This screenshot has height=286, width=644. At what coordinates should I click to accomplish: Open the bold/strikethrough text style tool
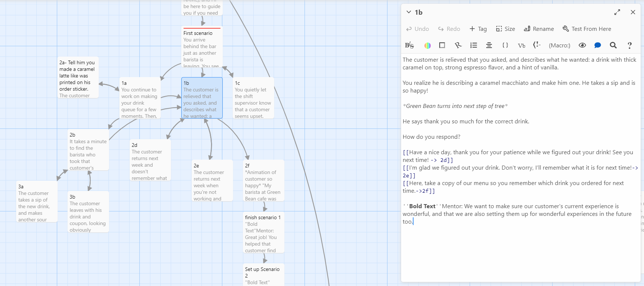(409, 45)
